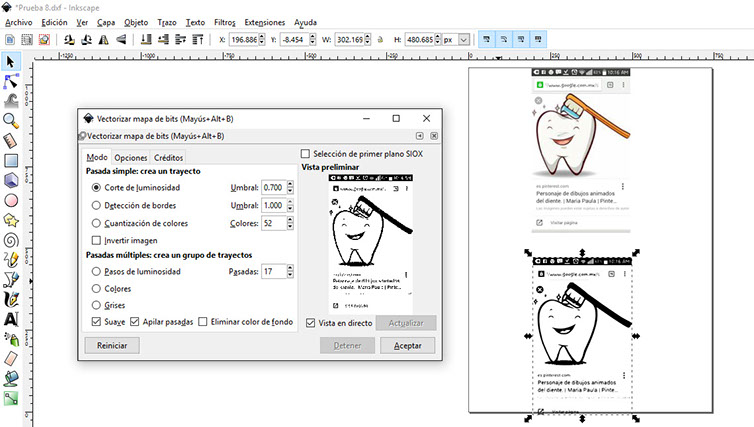Rotate selection 90° counter-clockwise
The image size is (754, 427).
(x=69, y=39)
